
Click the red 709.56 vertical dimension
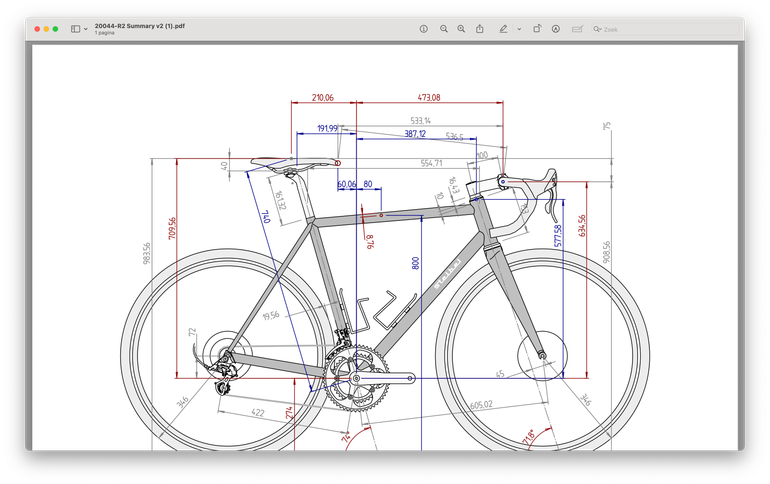(x=172, y=228)
